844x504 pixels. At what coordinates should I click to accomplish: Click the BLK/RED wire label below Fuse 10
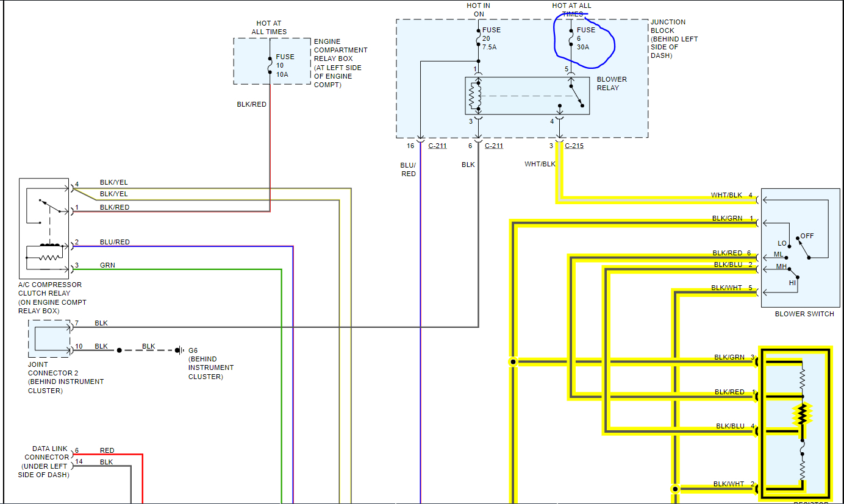pyautogui.click(x=252, y=104)
